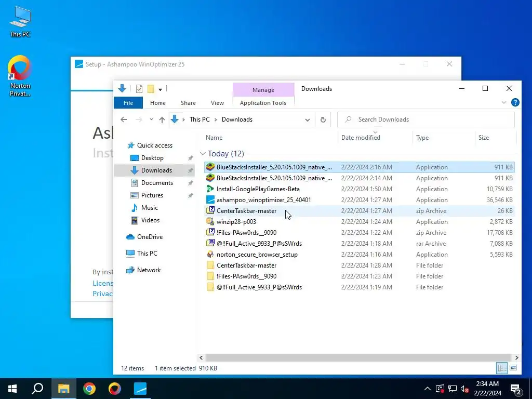Switch to Details view layout button

502,368
